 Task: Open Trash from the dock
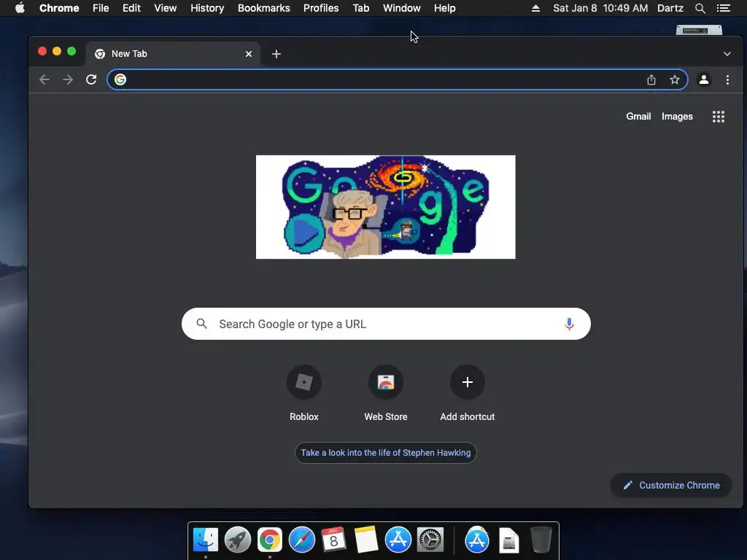pos(541,540)
